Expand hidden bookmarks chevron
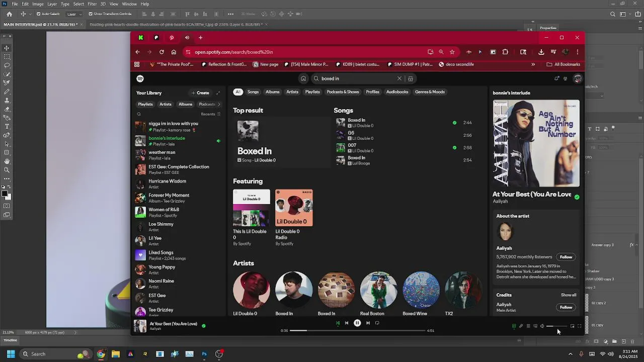 click(x=533, y=64)
